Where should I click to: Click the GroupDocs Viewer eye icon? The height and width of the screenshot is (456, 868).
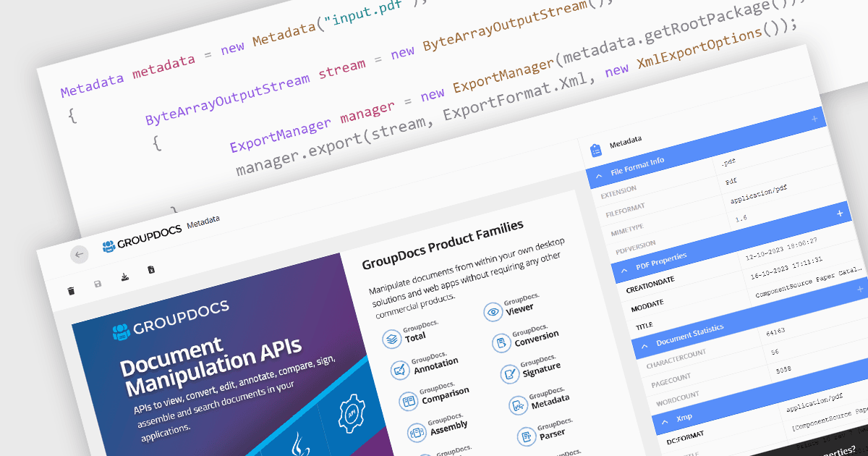click(493, 312)
